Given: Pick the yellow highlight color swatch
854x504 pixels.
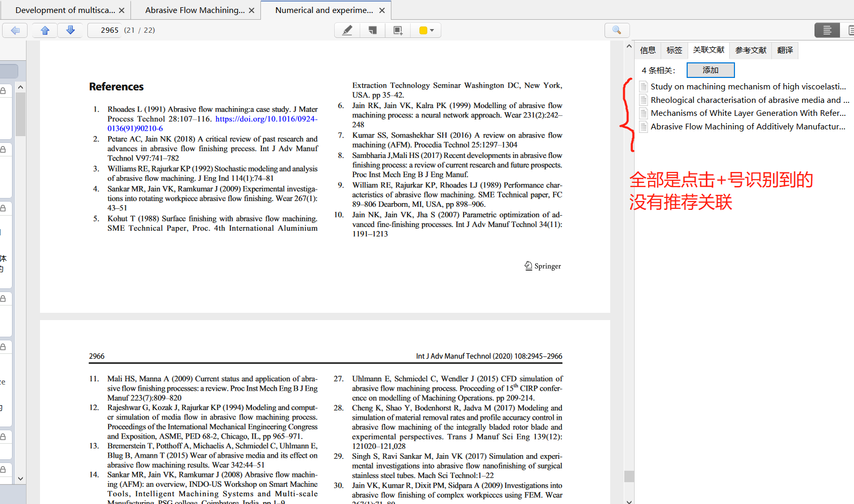Looking at the screenshot, I should 423,30.
